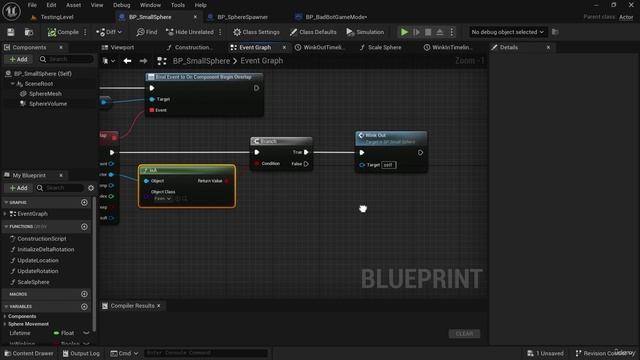This screenshot has width=640, height=360.
Task: Open the play options three-dot menu
Action: (452, 32)
